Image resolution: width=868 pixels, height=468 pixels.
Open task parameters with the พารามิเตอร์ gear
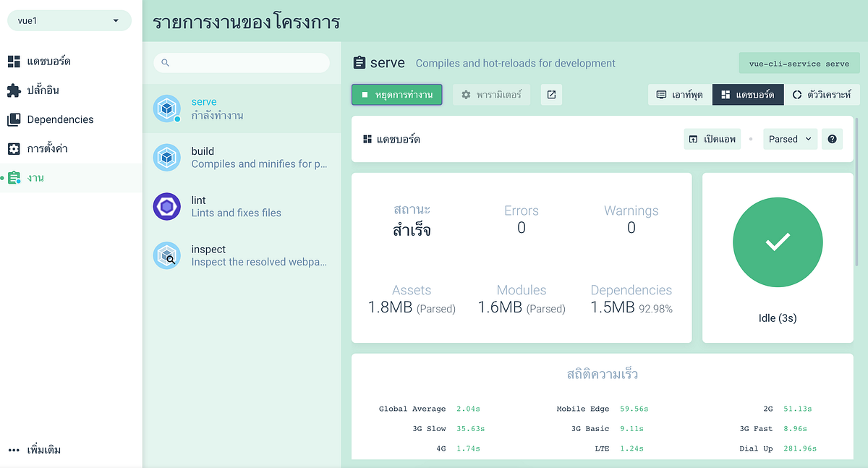pos(491,94)
